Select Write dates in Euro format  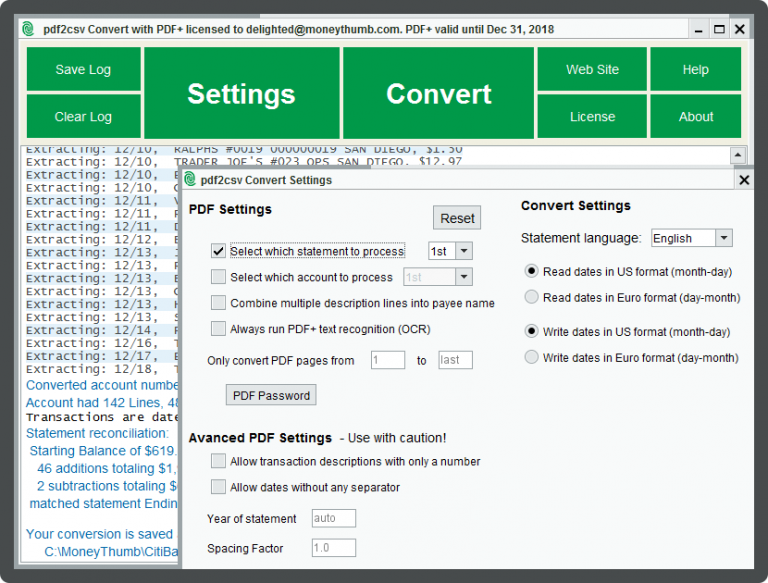click(531, 357)
